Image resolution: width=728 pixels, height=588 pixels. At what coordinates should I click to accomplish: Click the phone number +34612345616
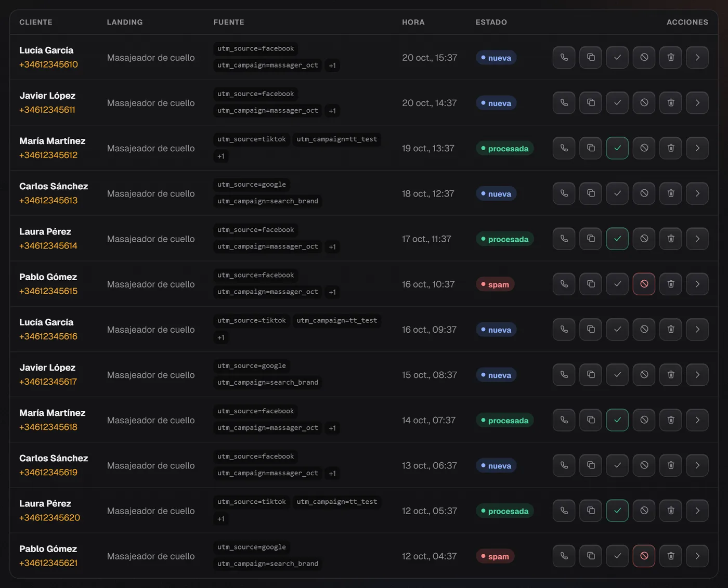[x=48, y=336]
